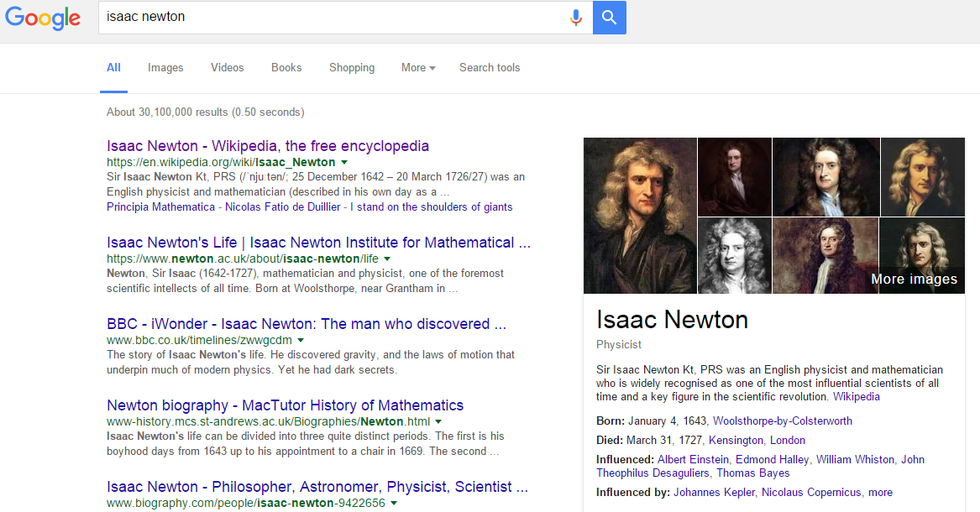The width and height of the screenshot is (980, 512).
Task: Open the BBC iWonder Isaac Newton result
Action: tap(307, 324)
